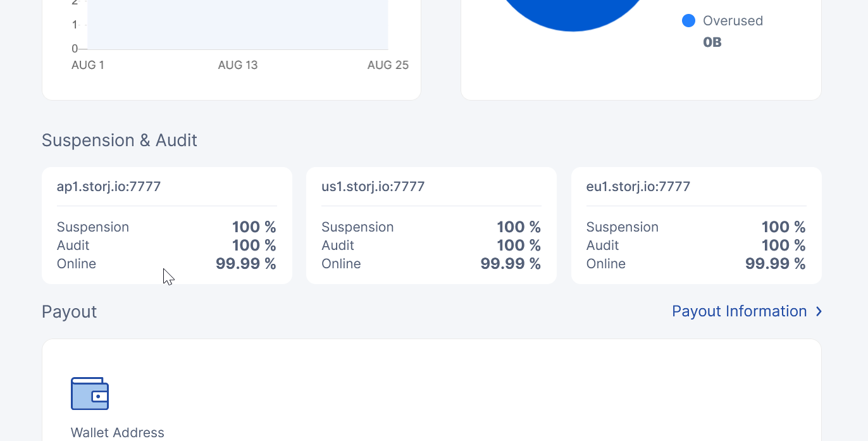The image size is (868, 441).
Task: Click us1 Audit score 100 %
Action: (519, 245)
